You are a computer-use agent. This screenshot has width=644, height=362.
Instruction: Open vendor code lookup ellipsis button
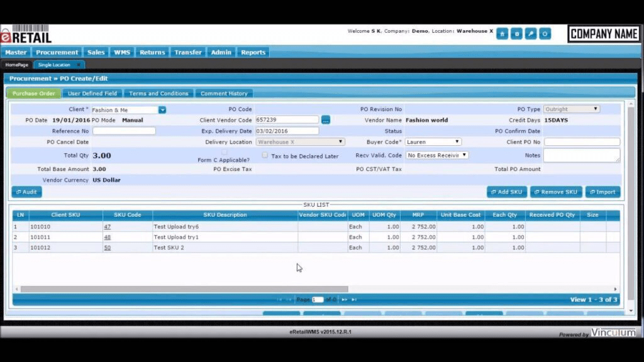pyautogui.click(x=326, y=120)
